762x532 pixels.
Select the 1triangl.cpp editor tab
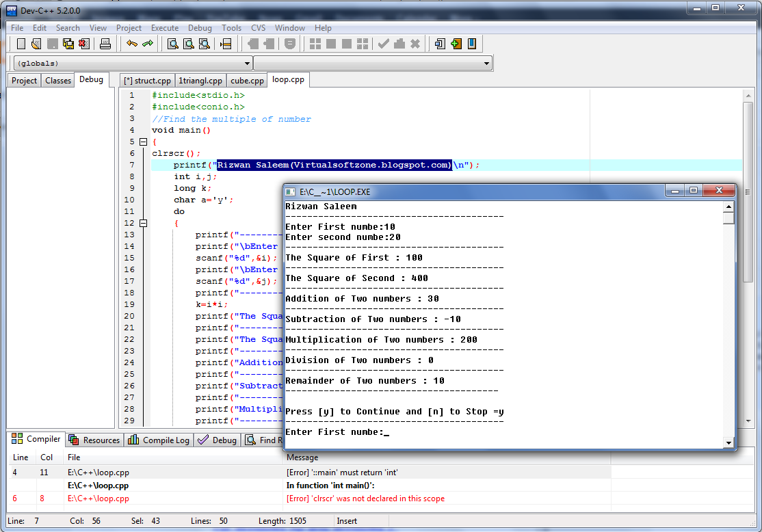coord(200,81)
